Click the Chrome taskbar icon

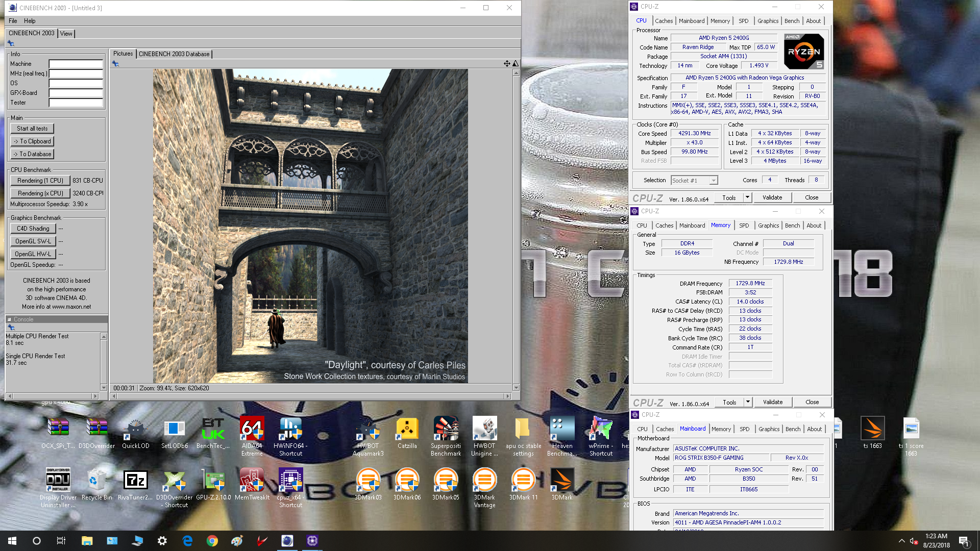click(212, 541)
